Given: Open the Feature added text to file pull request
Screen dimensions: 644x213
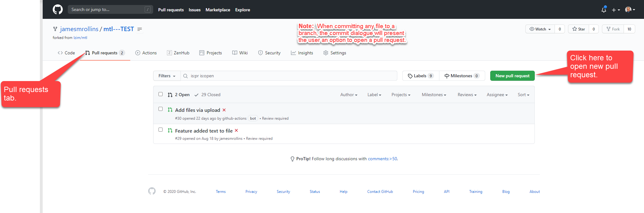Looking at the screenshot, I should (204, 131).
